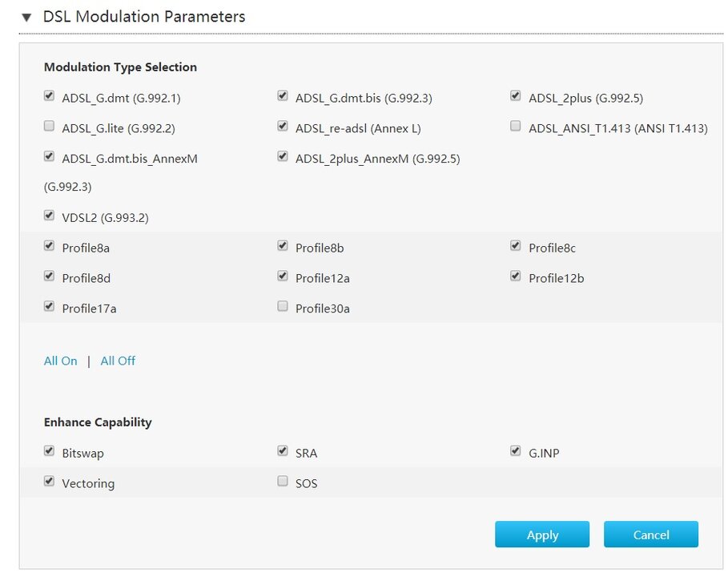Turn off Vectoring capability
The height and width of the screenshot is (577, 728).
pos(50,482)
